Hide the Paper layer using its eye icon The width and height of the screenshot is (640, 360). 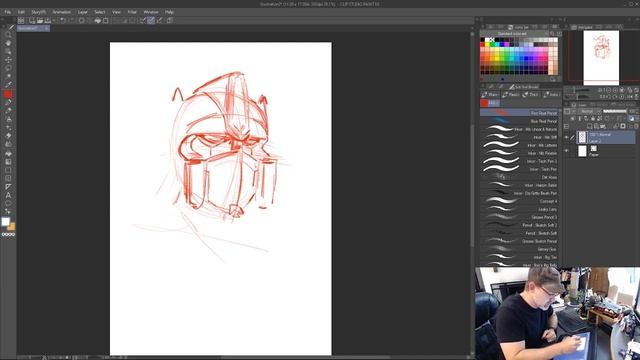[x=567, y=151]
